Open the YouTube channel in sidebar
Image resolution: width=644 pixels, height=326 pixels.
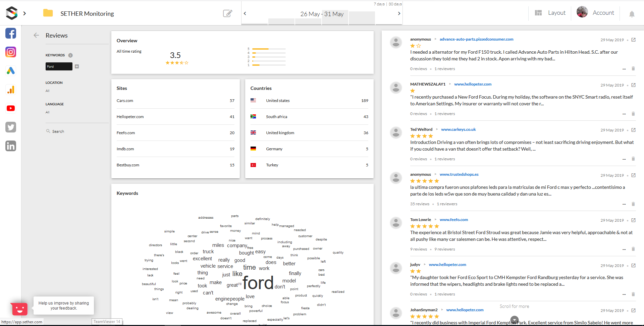tap(11, 108)
